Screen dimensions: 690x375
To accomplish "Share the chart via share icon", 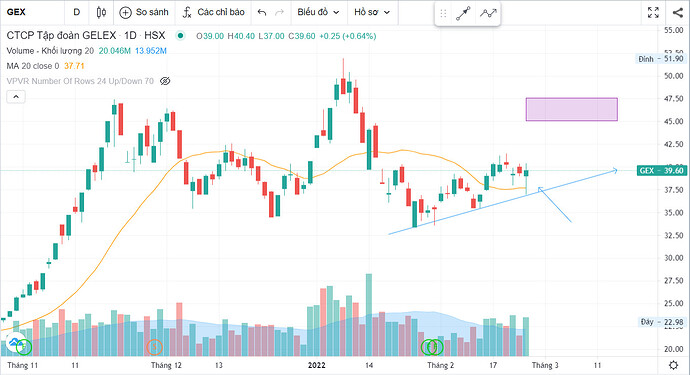I will pyautogui.click(x=678, y=12).
